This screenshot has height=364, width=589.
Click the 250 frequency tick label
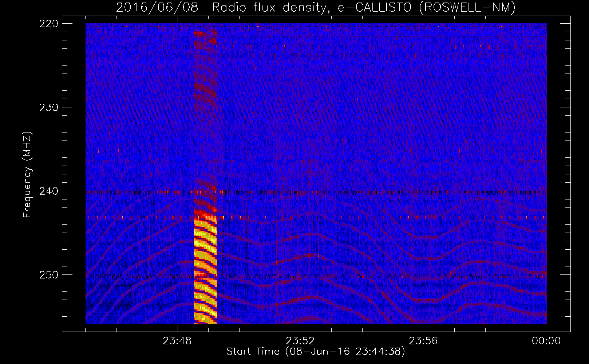[x=49, y=275]
